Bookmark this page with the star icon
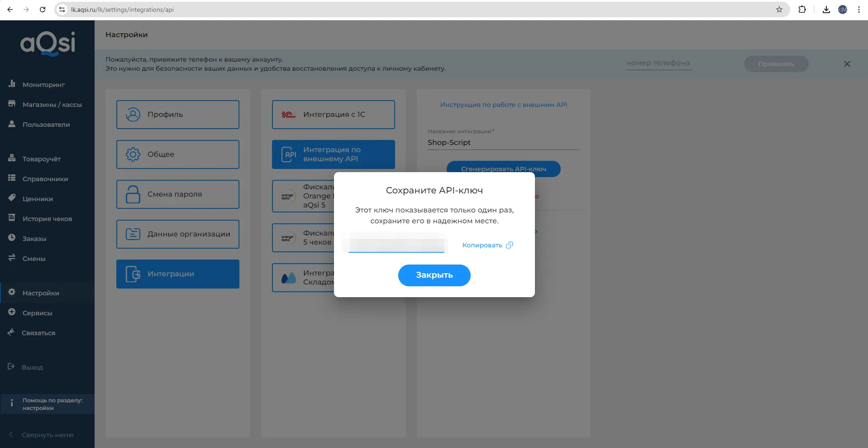The image size is (868, 448). (779, 10)
